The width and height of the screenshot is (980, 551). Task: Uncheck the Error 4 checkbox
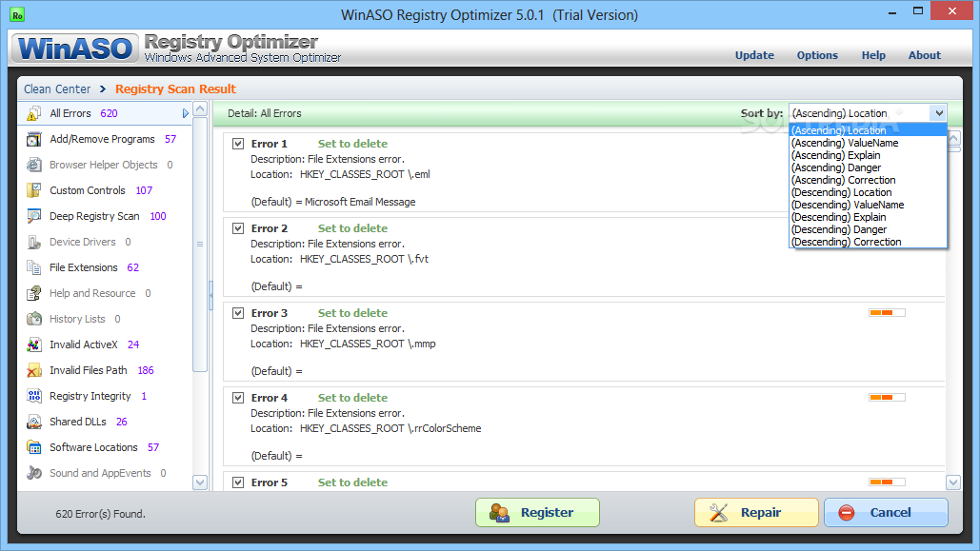click(238, 398)
